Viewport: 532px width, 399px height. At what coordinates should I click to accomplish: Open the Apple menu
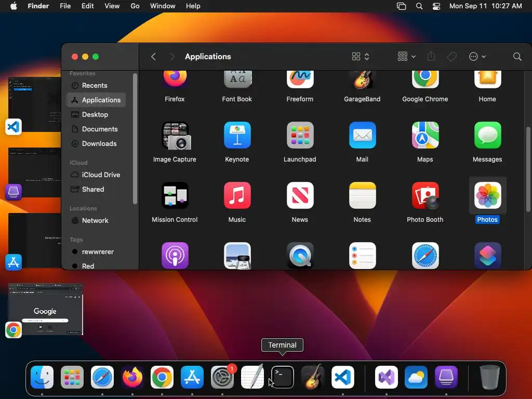[14, 6]
